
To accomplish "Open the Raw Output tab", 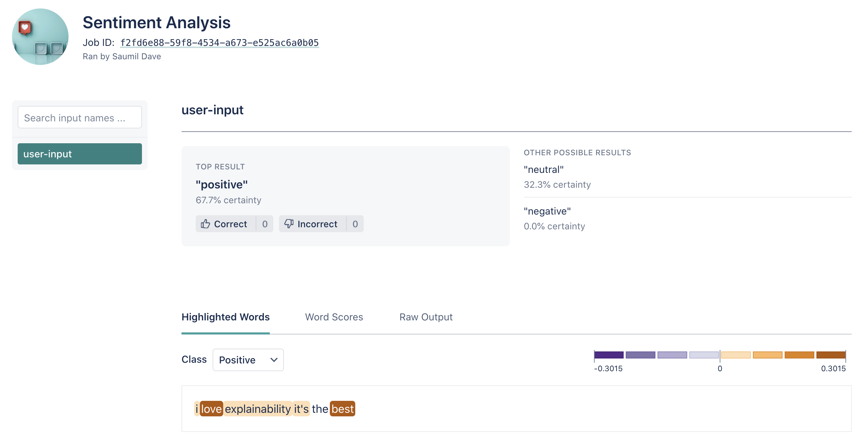I will point(426,317).
